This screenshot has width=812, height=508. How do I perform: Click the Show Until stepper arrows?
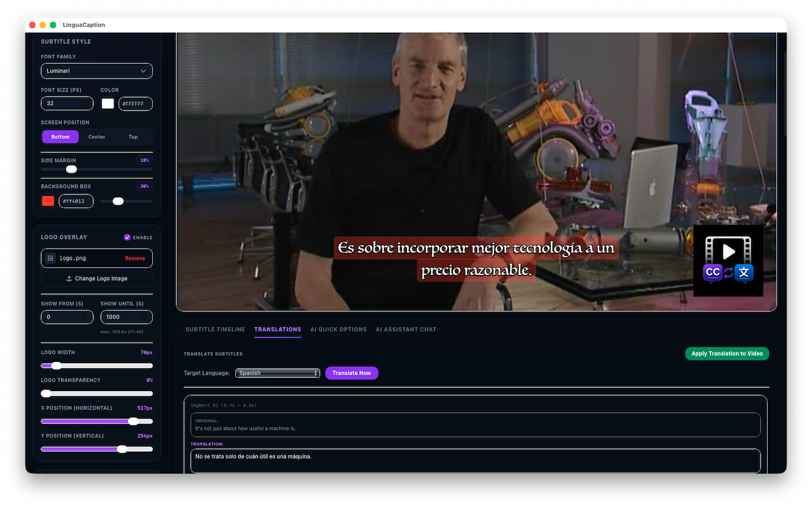145,317
